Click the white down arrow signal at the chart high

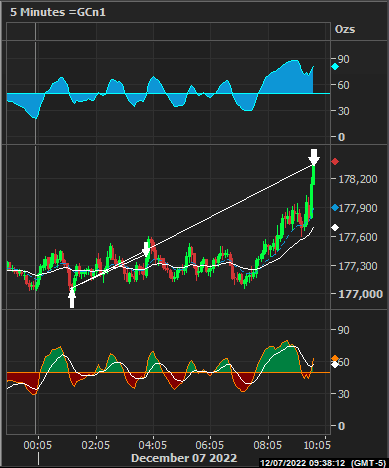click(x=314, y=157)
